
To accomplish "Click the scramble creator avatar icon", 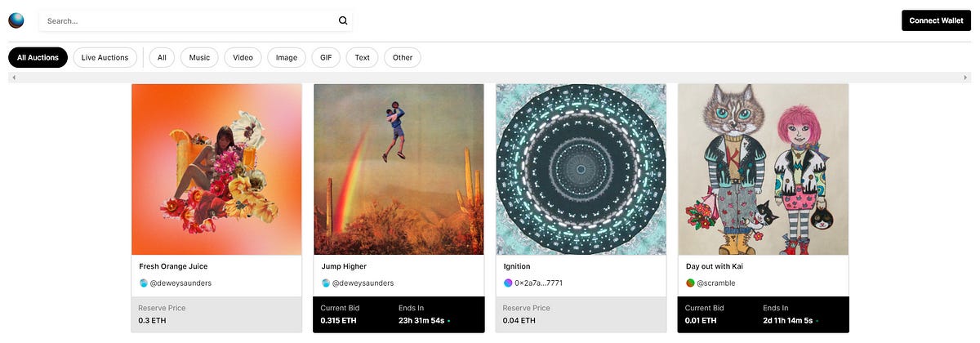I will click(690, 283).
